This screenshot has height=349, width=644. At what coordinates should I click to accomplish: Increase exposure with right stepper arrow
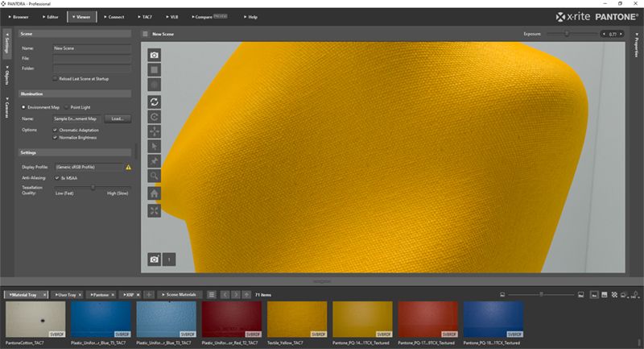coord(621,34)
